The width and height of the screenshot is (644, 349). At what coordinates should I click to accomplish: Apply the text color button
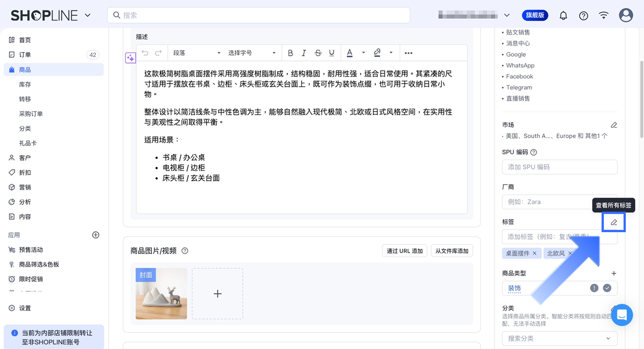pos(350,53)
